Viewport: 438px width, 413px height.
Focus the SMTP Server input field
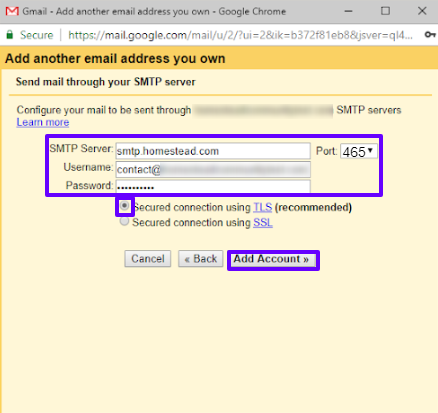pos(213,151)
